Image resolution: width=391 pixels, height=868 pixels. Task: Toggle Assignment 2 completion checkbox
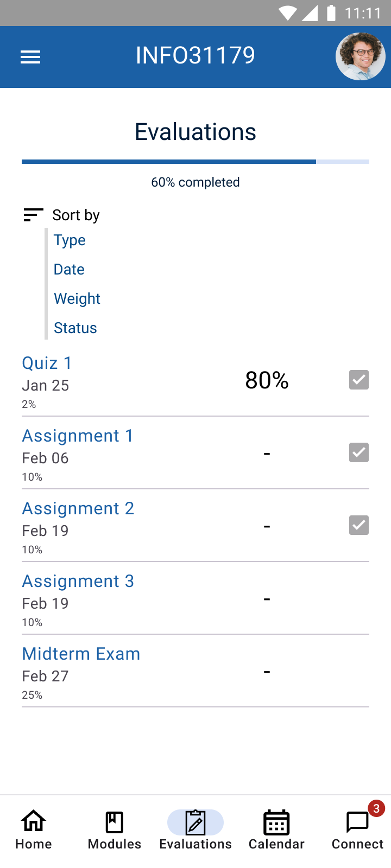(359, 525)
